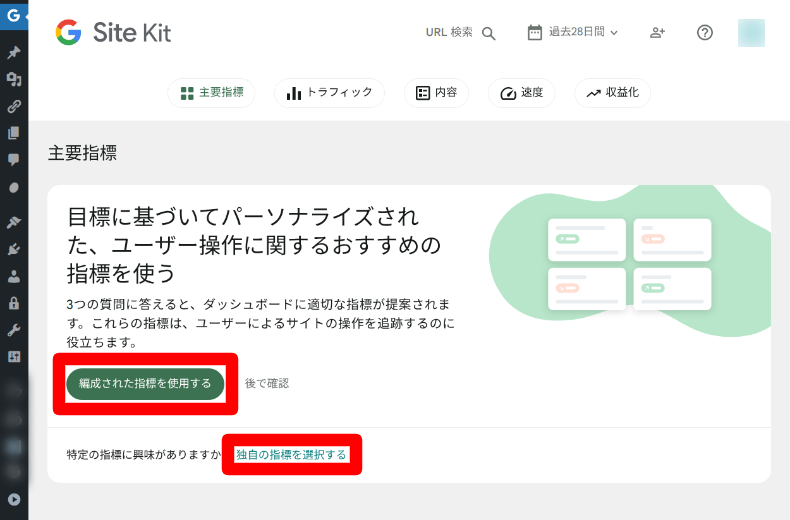Click the Site Kit logo in header
The image size is (790, 520).
click(113, 32)
